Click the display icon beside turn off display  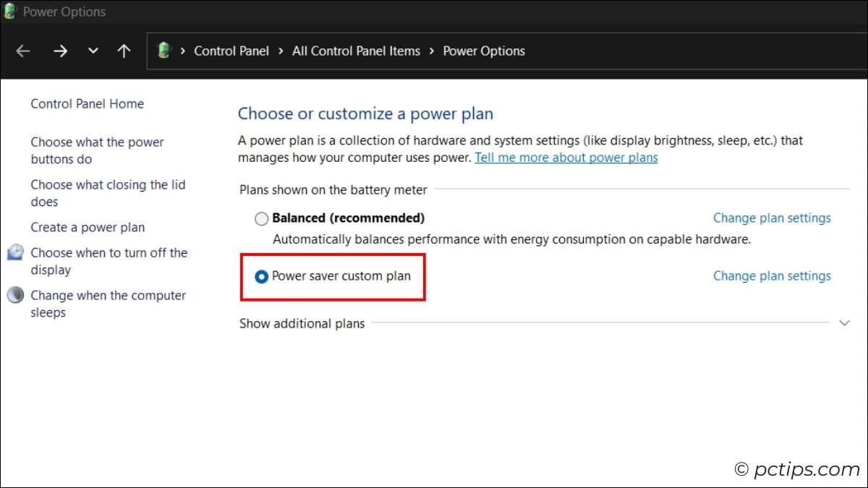click(x=15, y=253)
